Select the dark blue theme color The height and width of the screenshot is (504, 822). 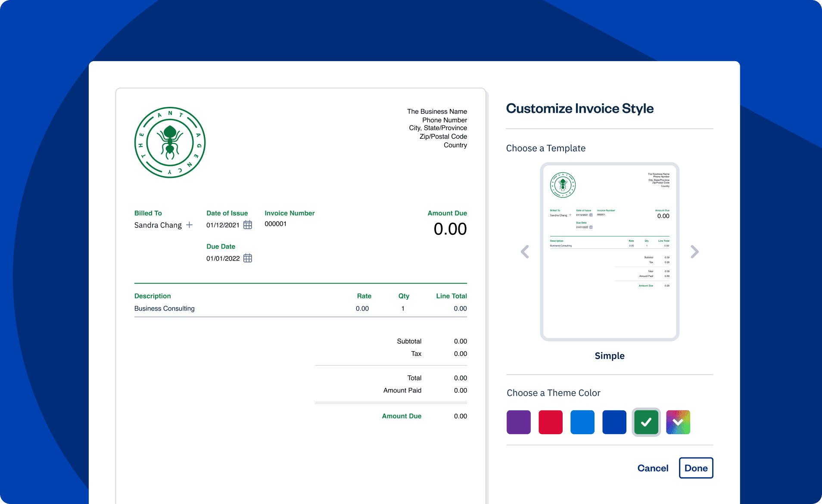tap(614, 422)
